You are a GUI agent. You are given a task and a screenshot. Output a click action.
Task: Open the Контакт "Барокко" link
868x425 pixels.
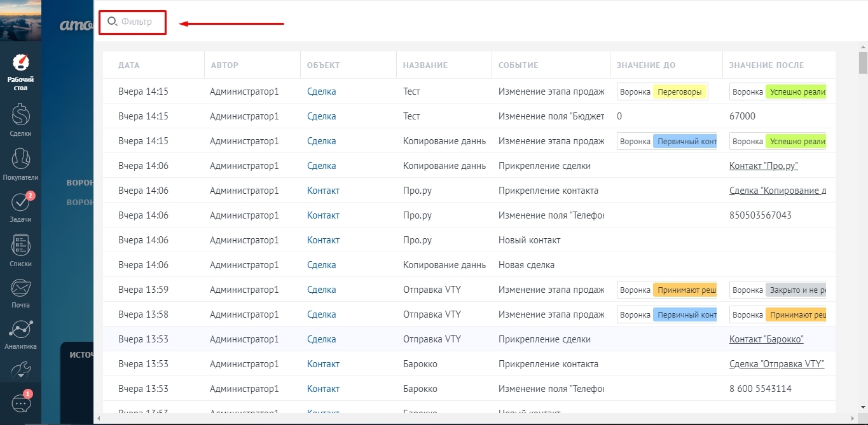[766, 339]
